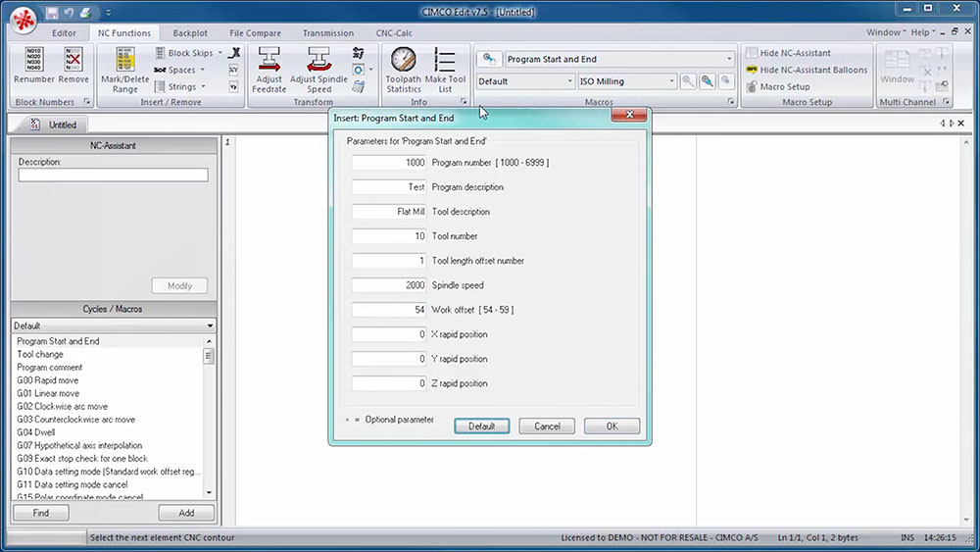
Task: Click the bottom small Transform group icon
Action: [358, 87]
